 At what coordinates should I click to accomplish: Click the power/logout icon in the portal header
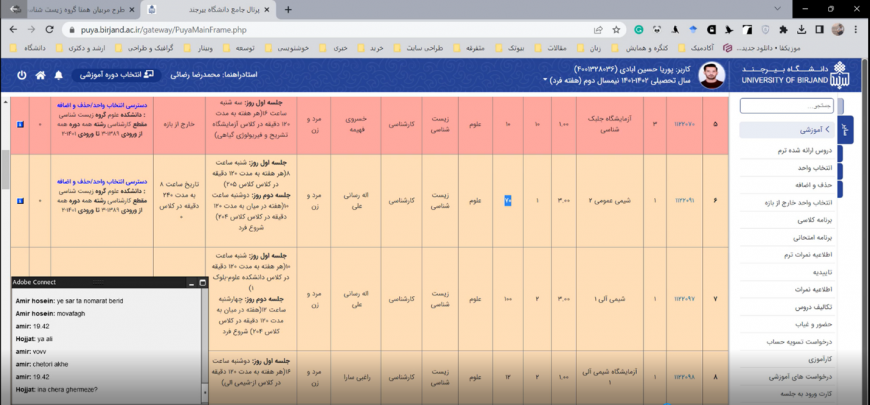(22, 75)
